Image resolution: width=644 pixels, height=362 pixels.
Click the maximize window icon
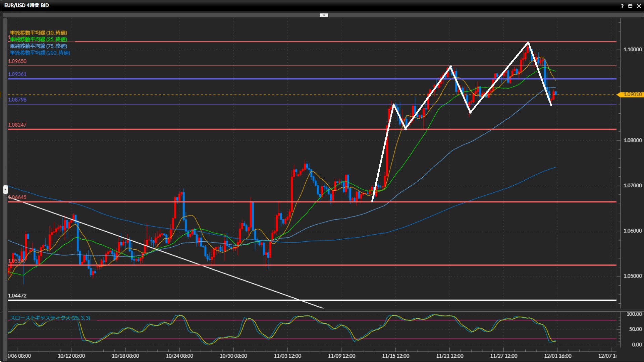[630, 6]
